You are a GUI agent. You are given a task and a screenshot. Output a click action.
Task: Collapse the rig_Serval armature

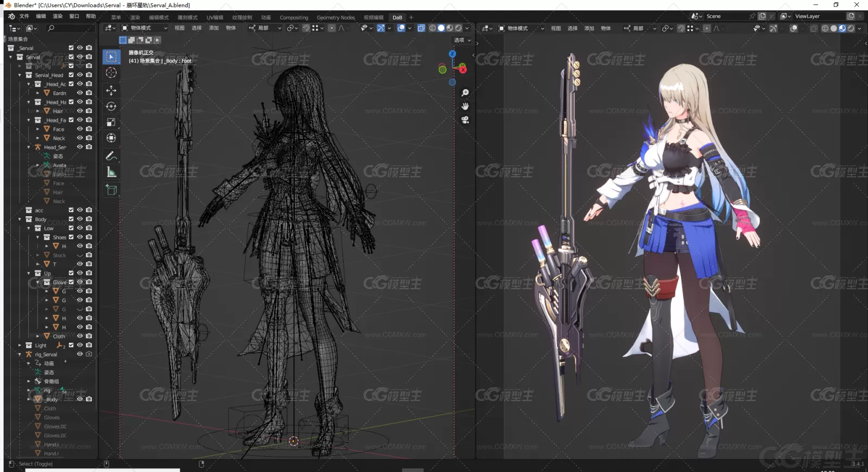tap(20, 354)
